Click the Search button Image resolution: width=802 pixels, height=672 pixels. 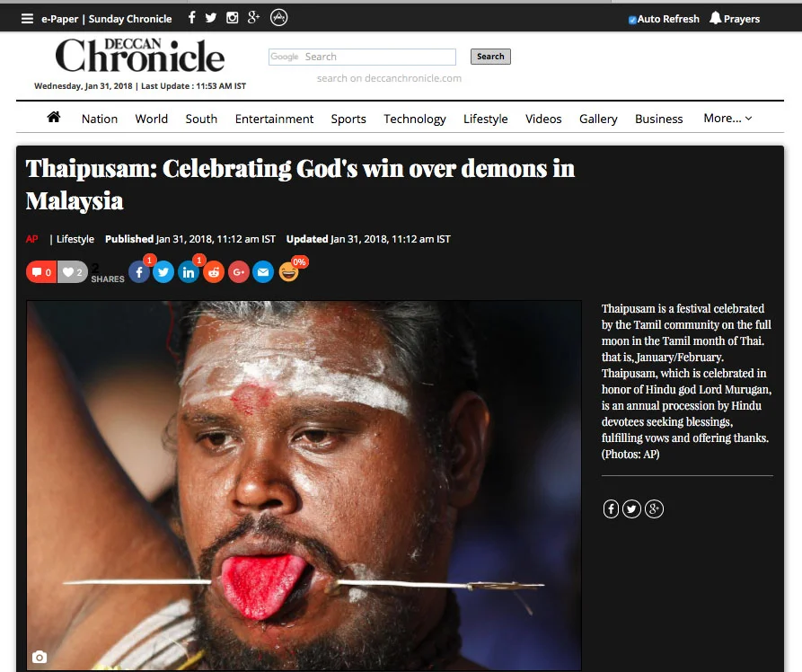[x=490, y=57]
